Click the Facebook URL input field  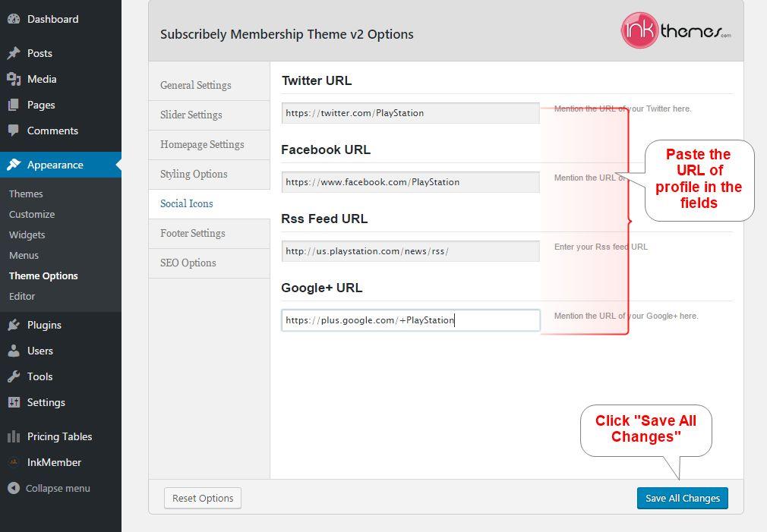click(410, 182)
